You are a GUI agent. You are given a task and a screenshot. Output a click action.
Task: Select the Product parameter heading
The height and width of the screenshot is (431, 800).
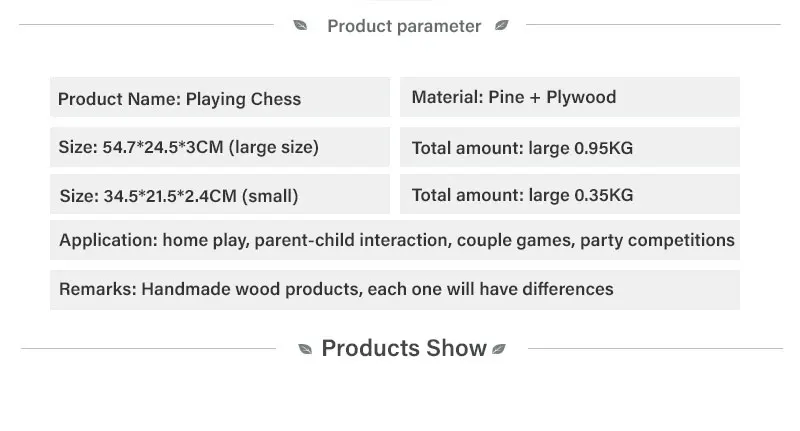(404, 27)
